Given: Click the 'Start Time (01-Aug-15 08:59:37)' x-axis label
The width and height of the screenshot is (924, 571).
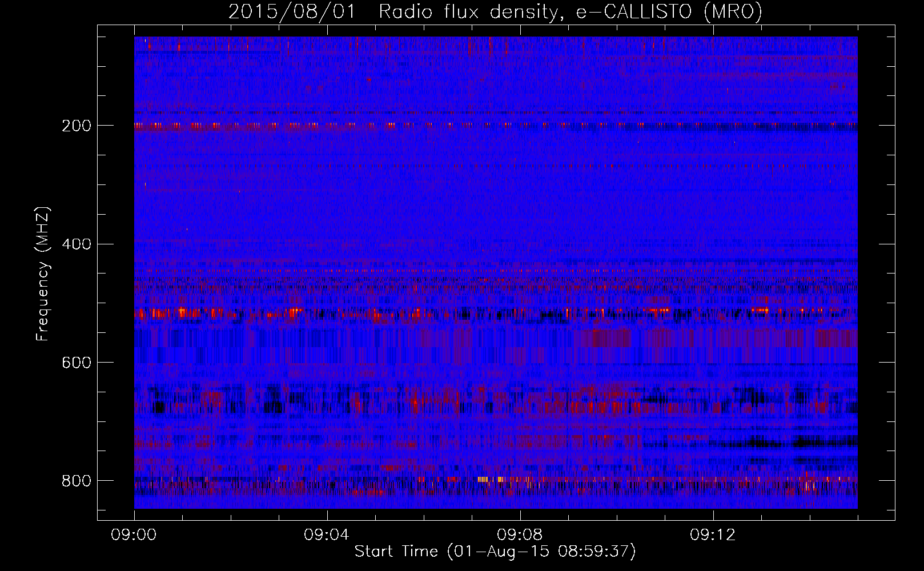Looking at the screenshot, I should coord(495,552).
